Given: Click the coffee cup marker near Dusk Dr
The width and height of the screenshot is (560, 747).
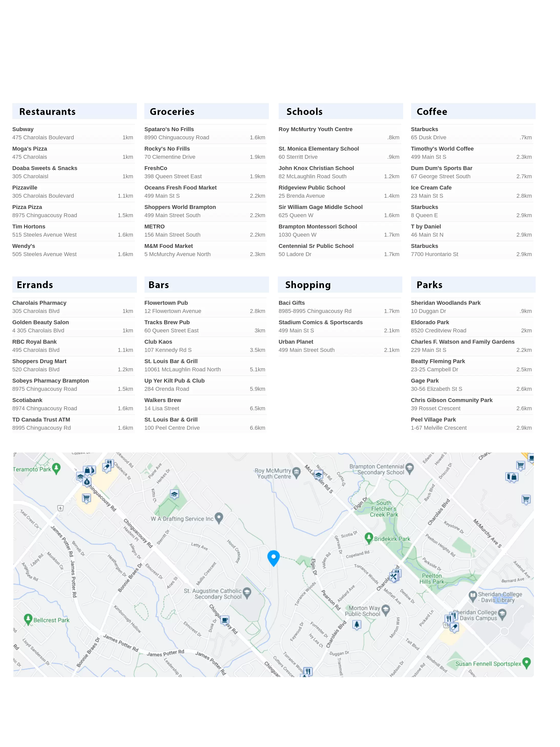Looking at the screenshot, I should click(225, 619).
